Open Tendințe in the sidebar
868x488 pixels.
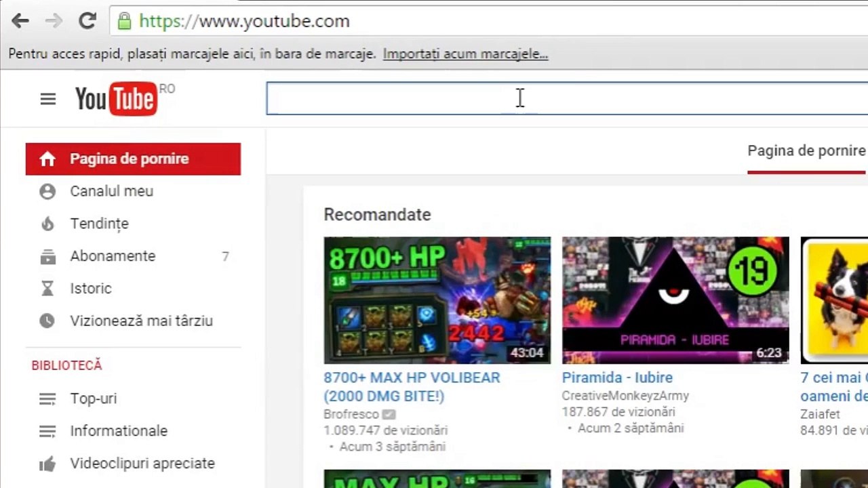pyautogui.click(x=99, y=224)
